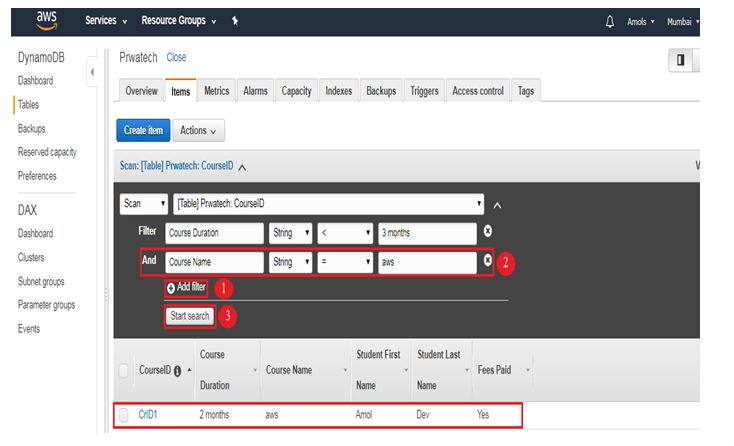Switch to the Backups tab
This screenshot has width=734, height=446.
(381, 91)
